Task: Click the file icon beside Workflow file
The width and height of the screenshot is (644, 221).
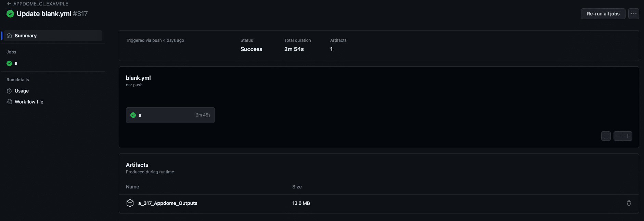Action: (9, 102)
